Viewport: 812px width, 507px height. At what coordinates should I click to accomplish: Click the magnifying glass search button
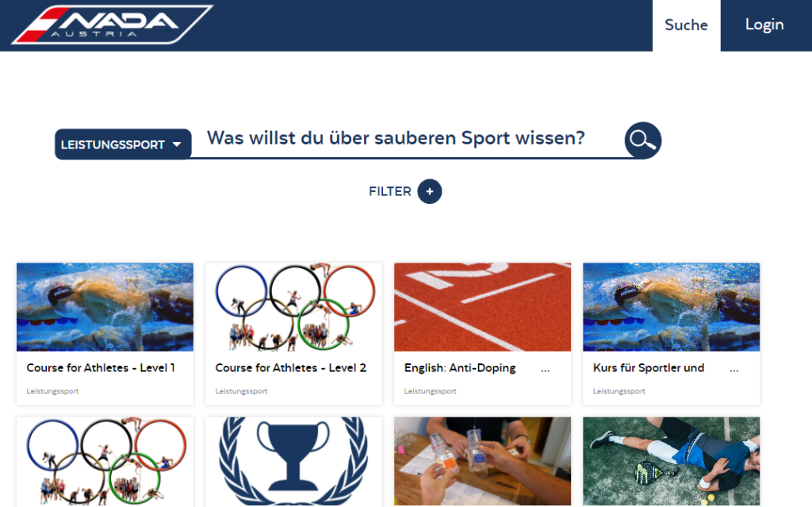(642, 140)
